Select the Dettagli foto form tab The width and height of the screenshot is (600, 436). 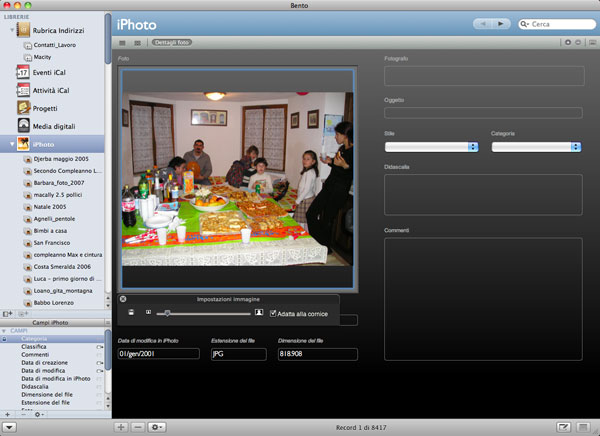point(173,43)
